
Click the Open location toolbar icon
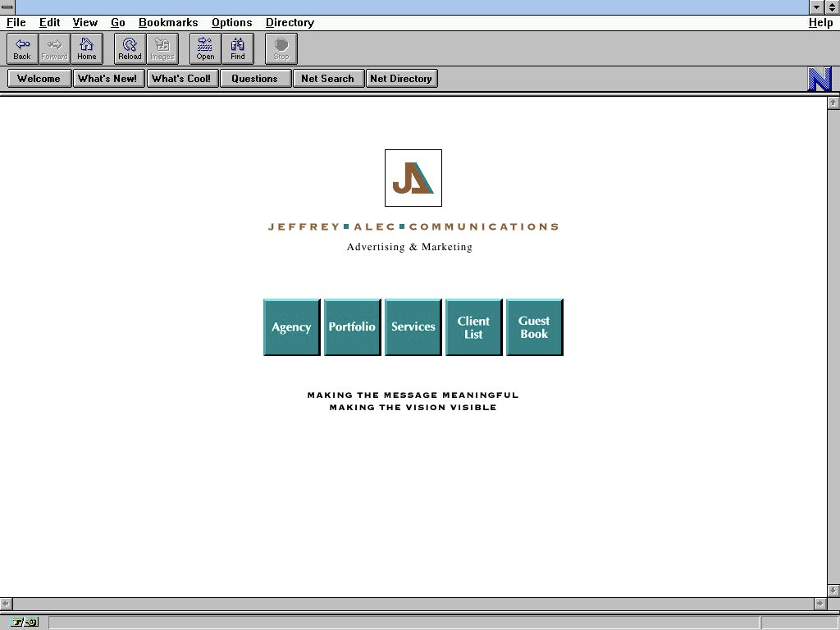coord(205,48)
